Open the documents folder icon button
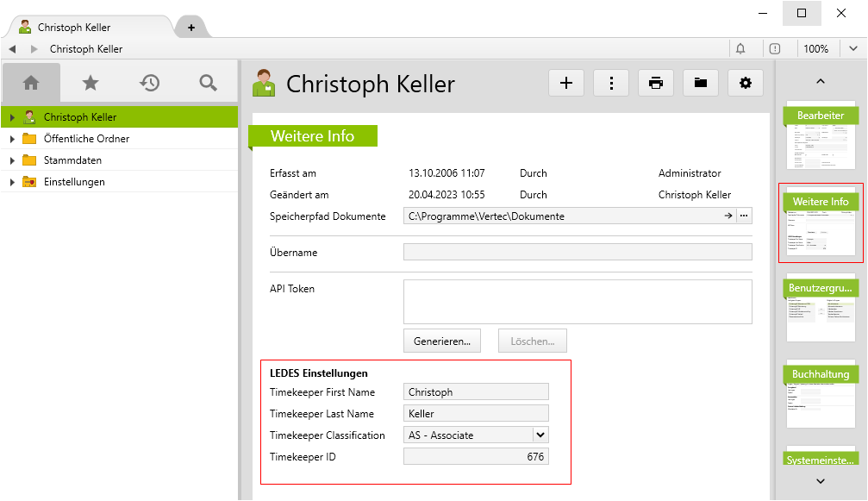Viewport: 868px width, 501px height. [x=701, y=83]
